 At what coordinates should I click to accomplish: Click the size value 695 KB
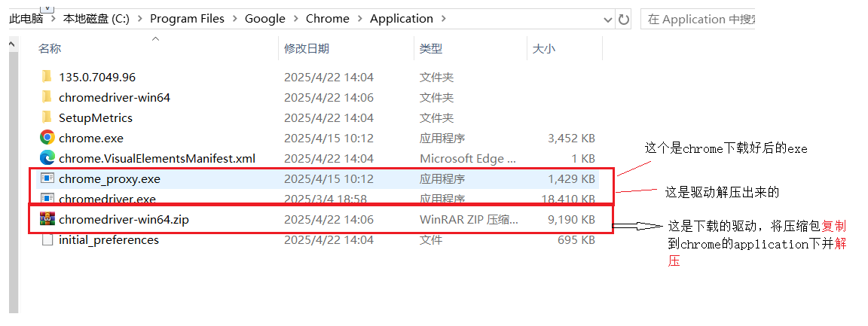point(577,239)
